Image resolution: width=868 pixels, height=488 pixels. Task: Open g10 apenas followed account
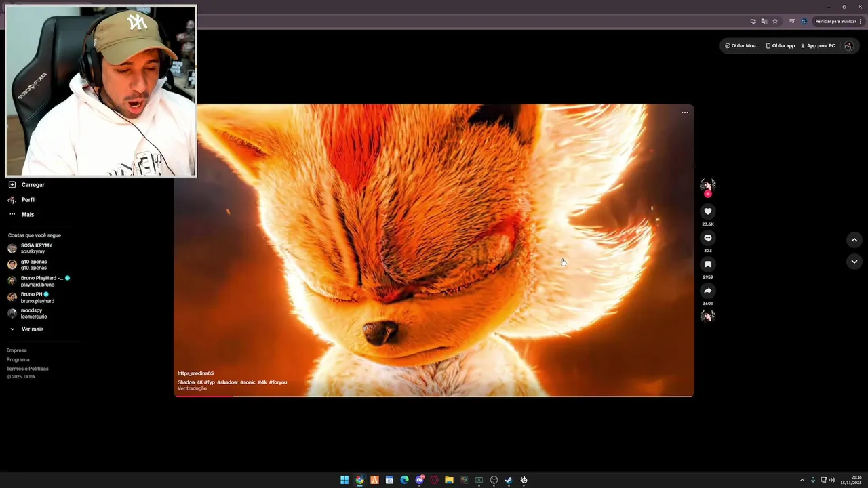(x=28, y=265)
